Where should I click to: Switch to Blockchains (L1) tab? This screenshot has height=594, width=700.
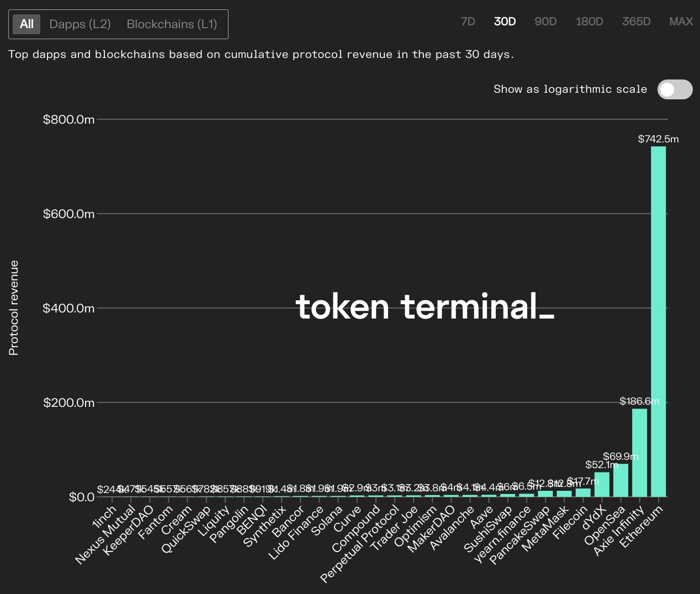coord(172,24)
